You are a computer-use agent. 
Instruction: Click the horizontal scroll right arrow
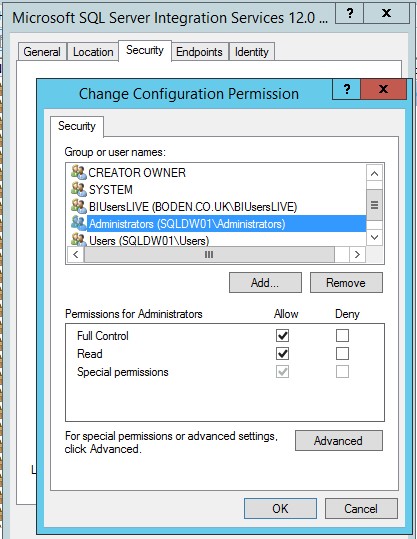(x=357, y=255)
